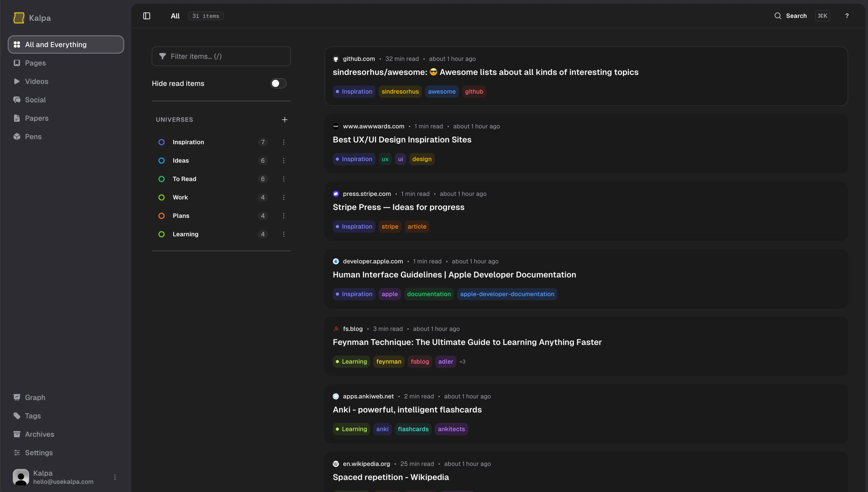Open options menu for Ideas universe
Viewport: 868px width, 492px height.
tap(284, 161)
